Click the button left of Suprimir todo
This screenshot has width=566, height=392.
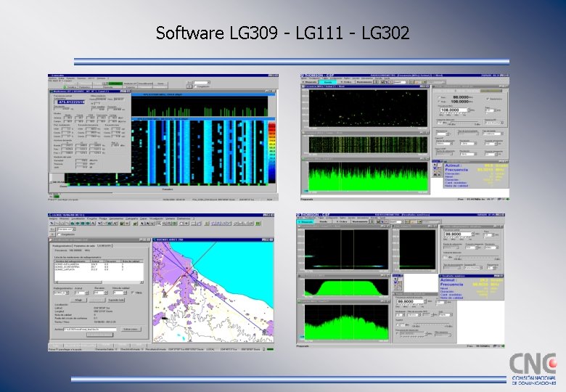97,300
